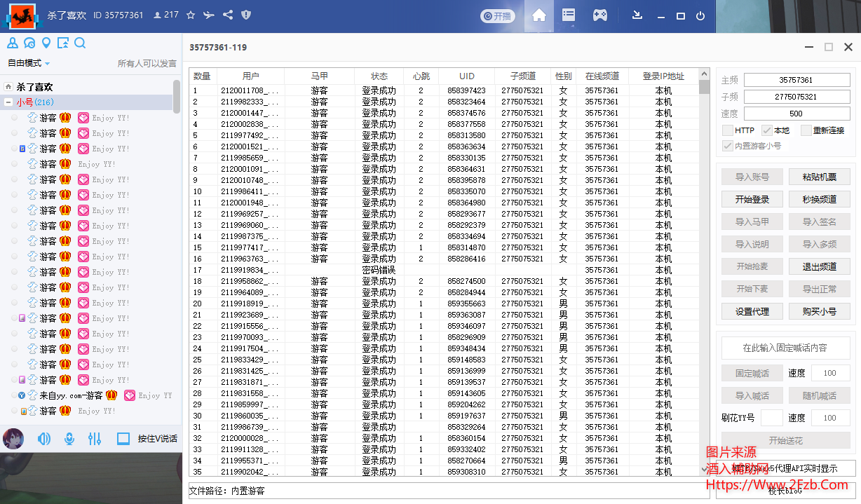Screen dimensions: 861x504
Task: Click the star favorite channel icon
Action: 190,15
